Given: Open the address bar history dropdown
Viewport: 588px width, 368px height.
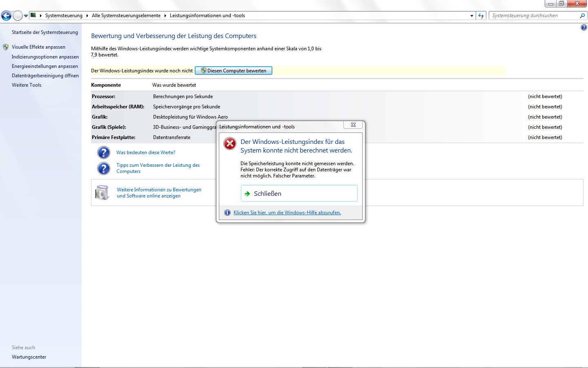Looking at the screenshot, I should click(472, 16).
